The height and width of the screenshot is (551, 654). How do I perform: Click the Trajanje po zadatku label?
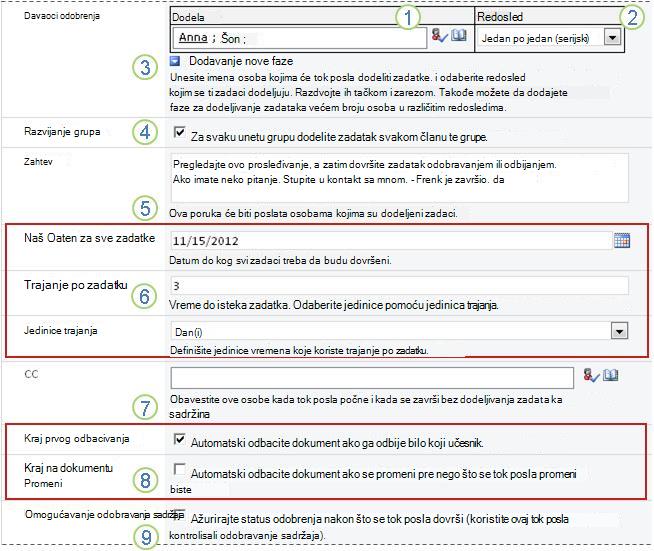[75, 285]
